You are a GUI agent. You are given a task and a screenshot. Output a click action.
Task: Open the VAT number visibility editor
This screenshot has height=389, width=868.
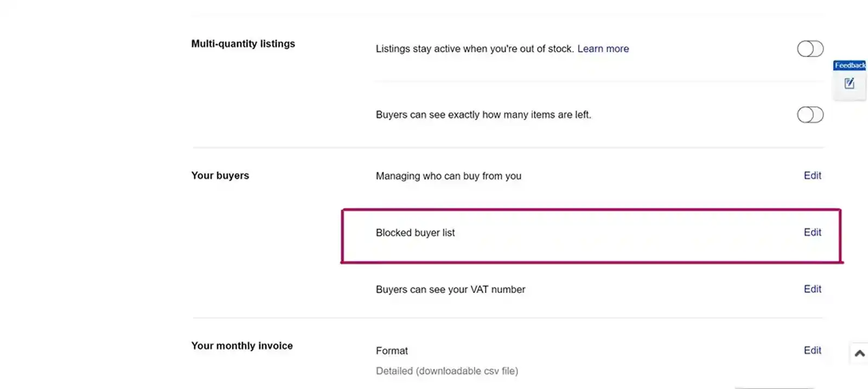812,289
